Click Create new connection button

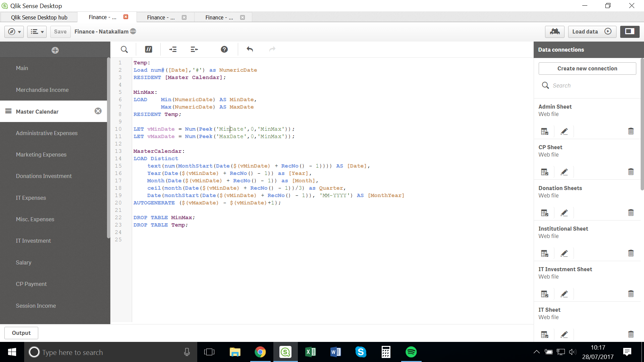click(x=587, y=68)
